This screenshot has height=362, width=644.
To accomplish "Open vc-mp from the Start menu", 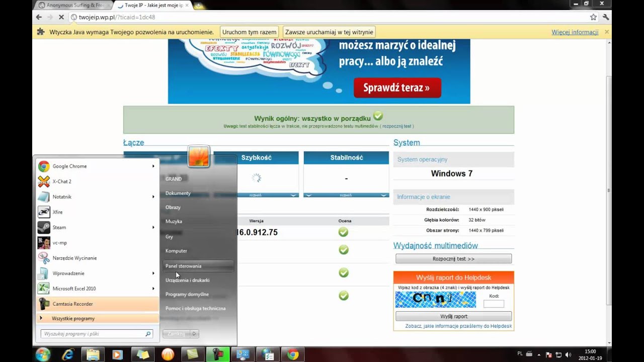I will (98, 243).
